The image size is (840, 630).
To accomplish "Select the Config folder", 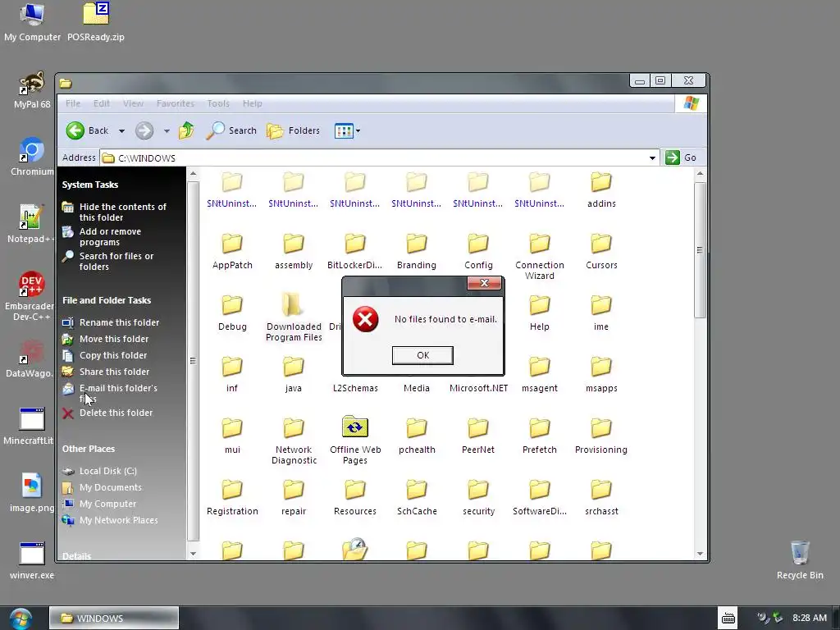I will (478, 251).
